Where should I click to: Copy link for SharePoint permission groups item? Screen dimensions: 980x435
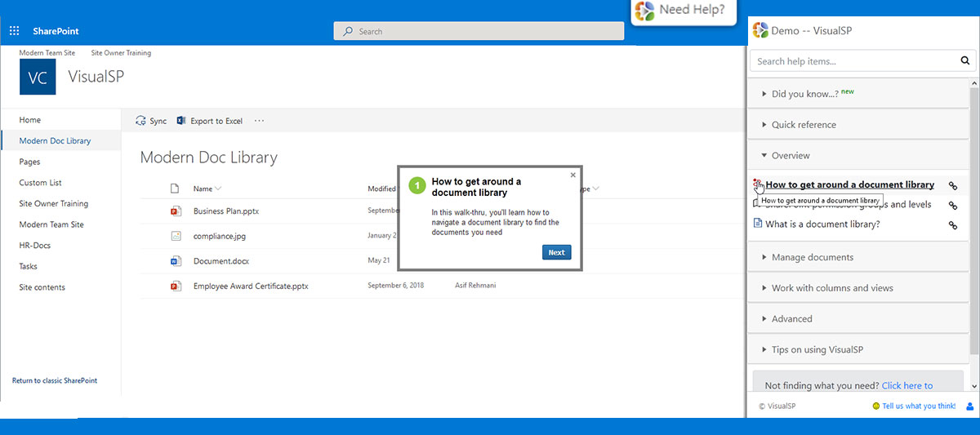click(x=953, y=205)
